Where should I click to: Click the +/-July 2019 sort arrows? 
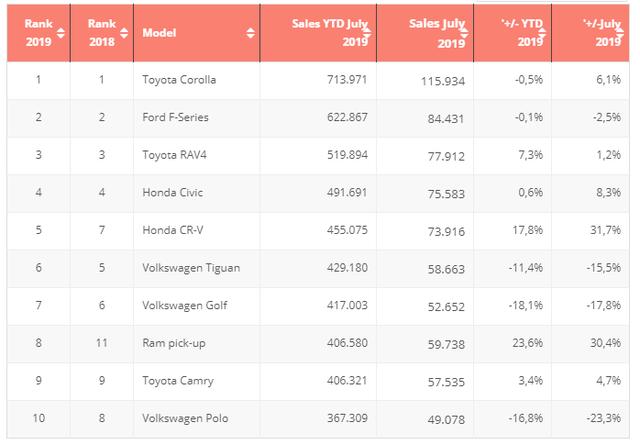[620, 33]
